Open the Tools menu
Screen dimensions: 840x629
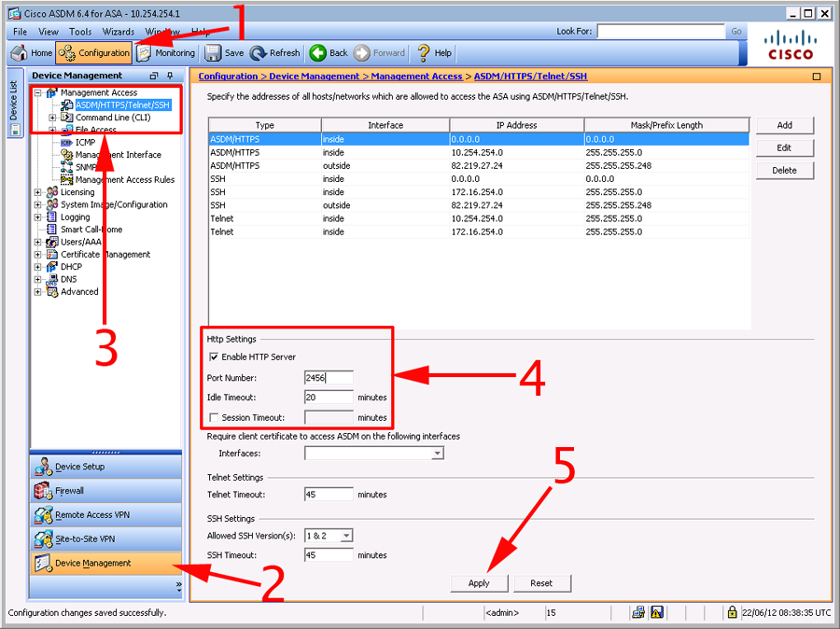pyautogui.click(x=80, y=31)
